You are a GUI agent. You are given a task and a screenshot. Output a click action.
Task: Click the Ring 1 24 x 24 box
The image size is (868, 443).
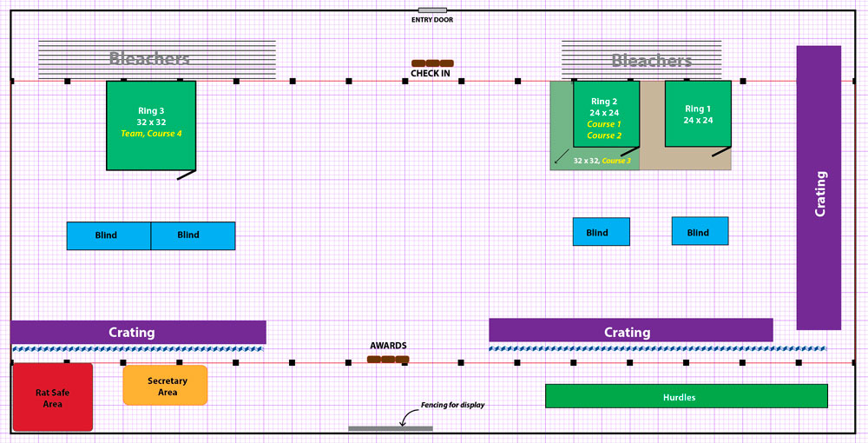point(698,114)
